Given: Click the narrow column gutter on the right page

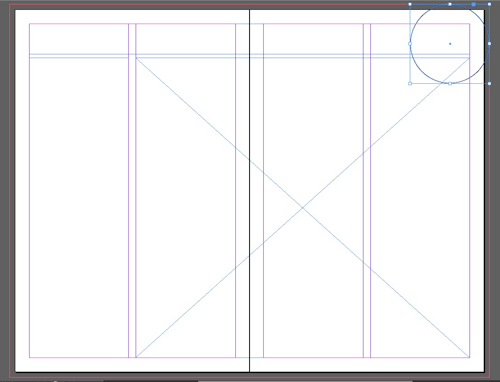Looking at the screenshot, I should click(x=367, y=207).
